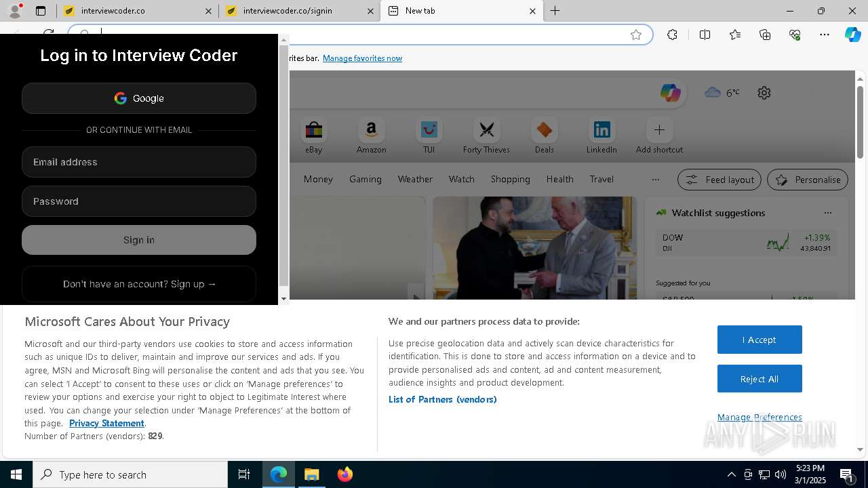Focus the Email address field
This screenshot has height=488, width=868.
click(x=139, y=162)
